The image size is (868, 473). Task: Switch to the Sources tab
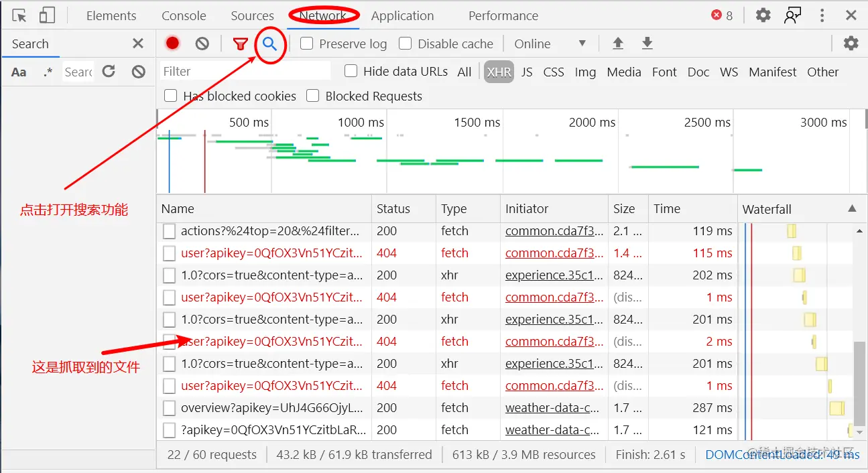tap(252, 15)
